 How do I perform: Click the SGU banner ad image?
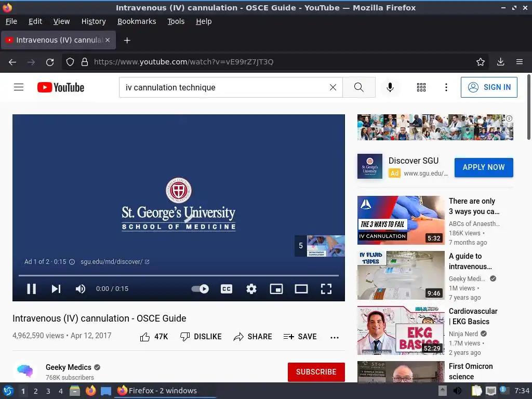pos(435,127)
